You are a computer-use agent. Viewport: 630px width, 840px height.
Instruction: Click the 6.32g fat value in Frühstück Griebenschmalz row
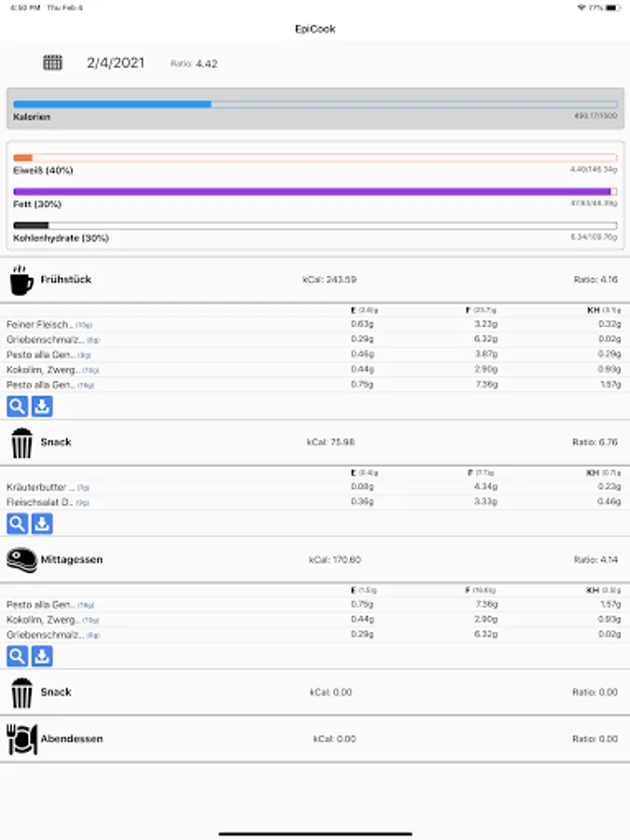coord(486,339)
